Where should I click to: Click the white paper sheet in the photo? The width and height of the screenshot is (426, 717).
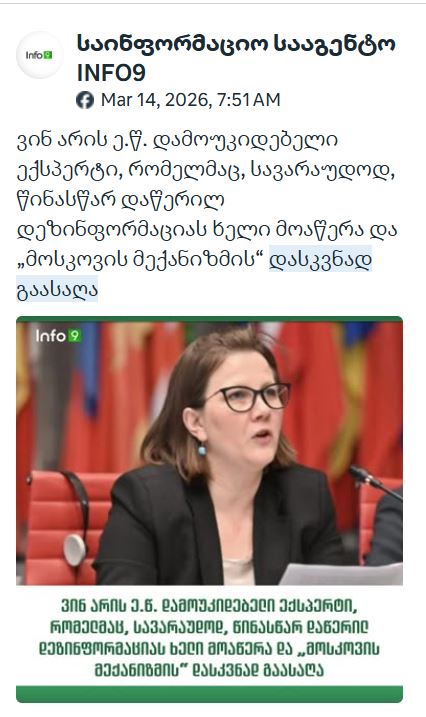coord(341,574)
